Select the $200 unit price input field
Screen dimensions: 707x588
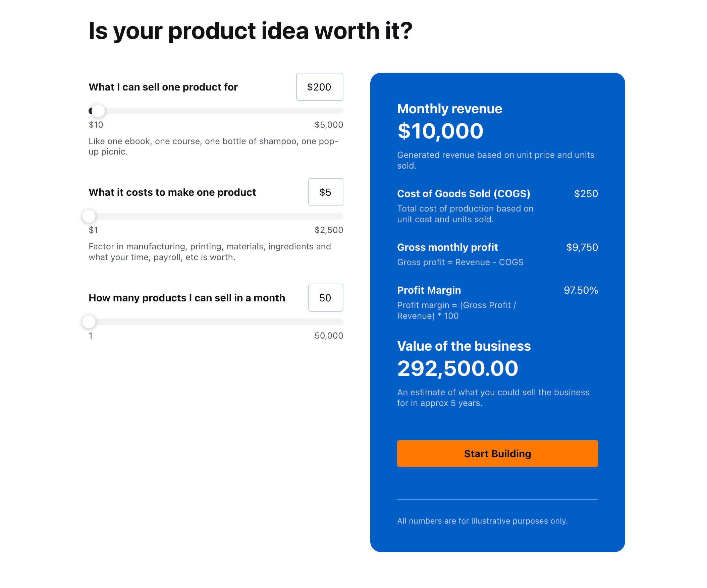(x=319, y=87)
